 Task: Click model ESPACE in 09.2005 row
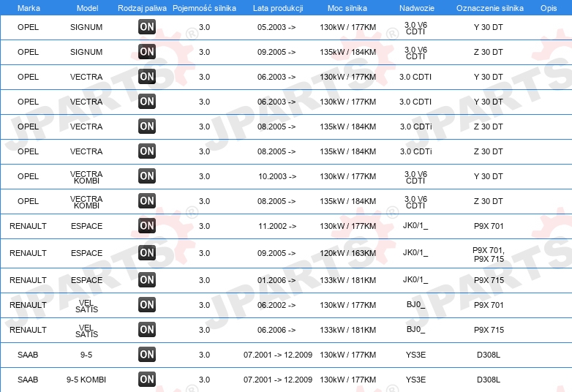86,253
